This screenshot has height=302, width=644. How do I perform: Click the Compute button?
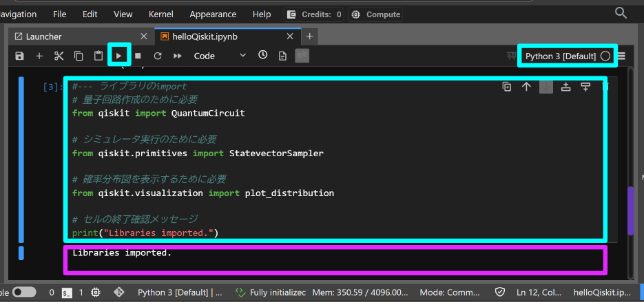pos(375,14)
